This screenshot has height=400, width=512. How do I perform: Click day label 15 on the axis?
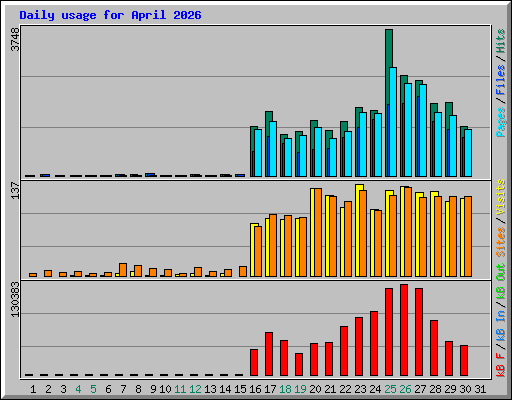(240, 389)
